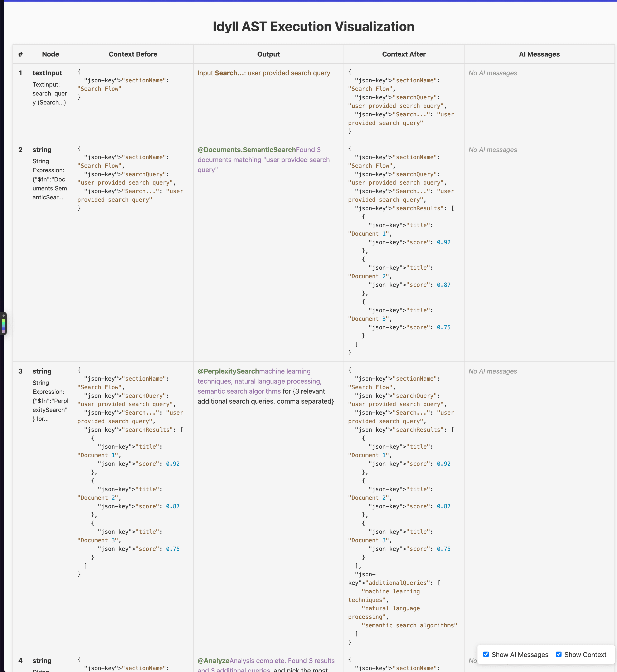Click 'for {3 relevant additional search queries' text

point(266,396)
